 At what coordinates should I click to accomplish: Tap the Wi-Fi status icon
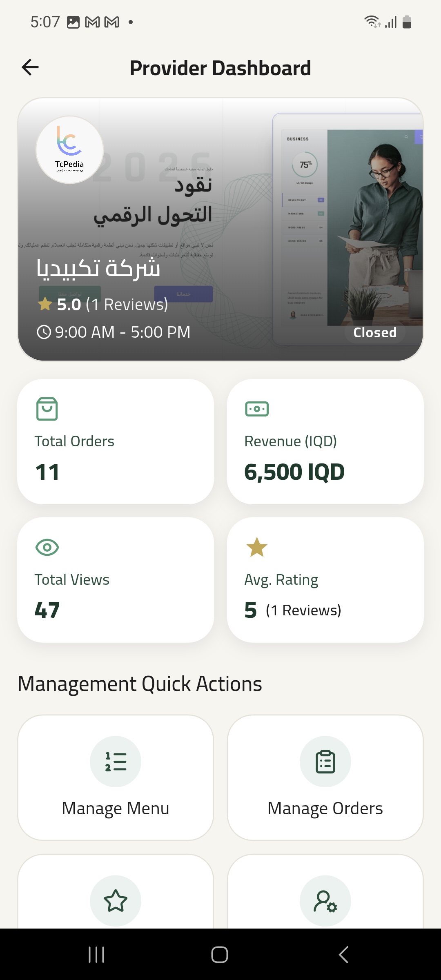(x=372, y=21)
